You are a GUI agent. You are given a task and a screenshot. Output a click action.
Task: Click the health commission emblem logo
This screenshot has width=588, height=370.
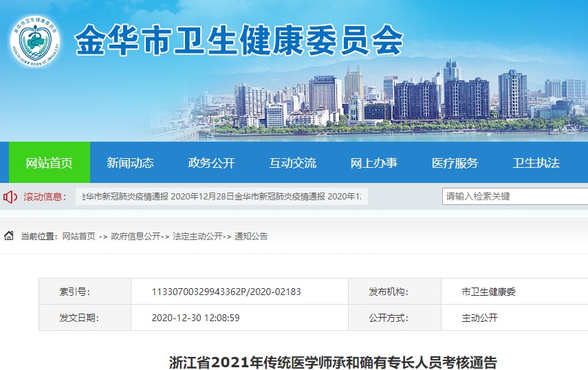click(34, 41)
